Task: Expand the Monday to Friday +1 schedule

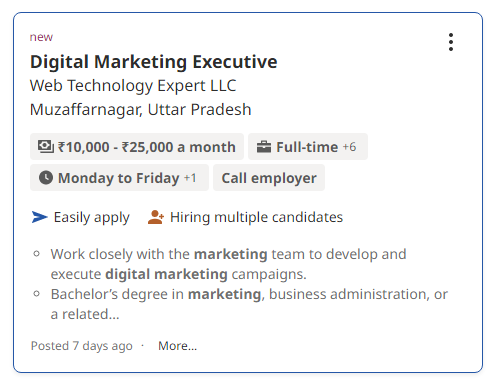Action: (x=119, y=178)
